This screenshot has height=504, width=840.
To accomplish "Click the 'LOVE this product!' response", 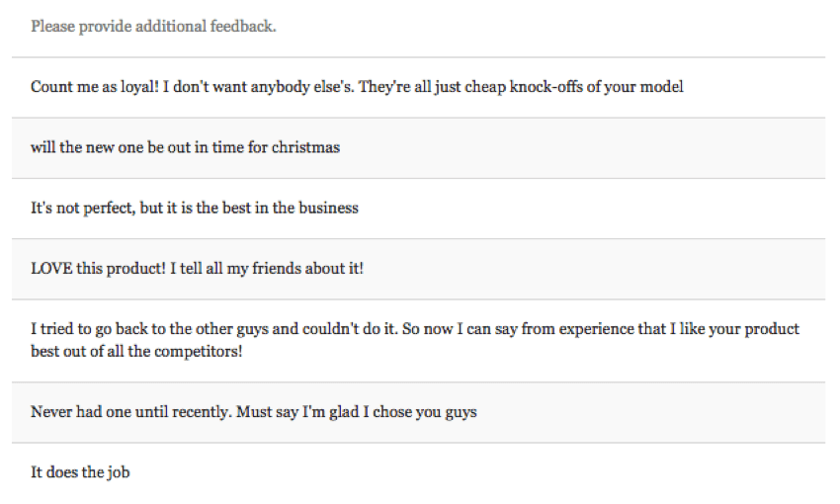I will click(197, 268).
